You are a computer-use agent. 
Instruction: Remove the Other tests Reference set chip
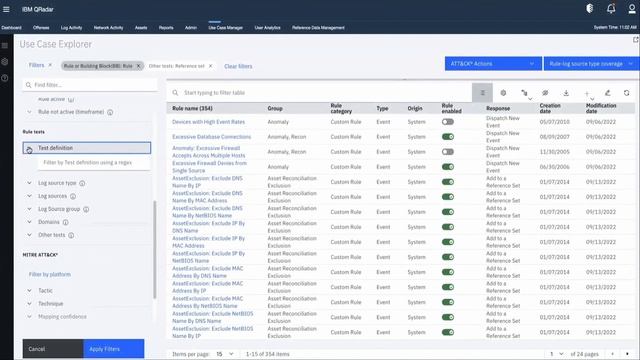[x=210, y=66]
